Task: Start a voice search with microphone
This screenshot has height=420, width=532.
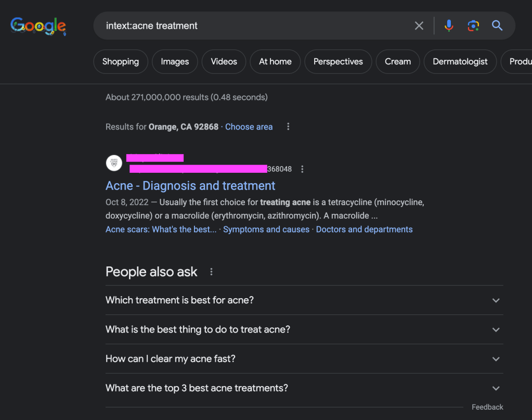Action: point(449,26)
